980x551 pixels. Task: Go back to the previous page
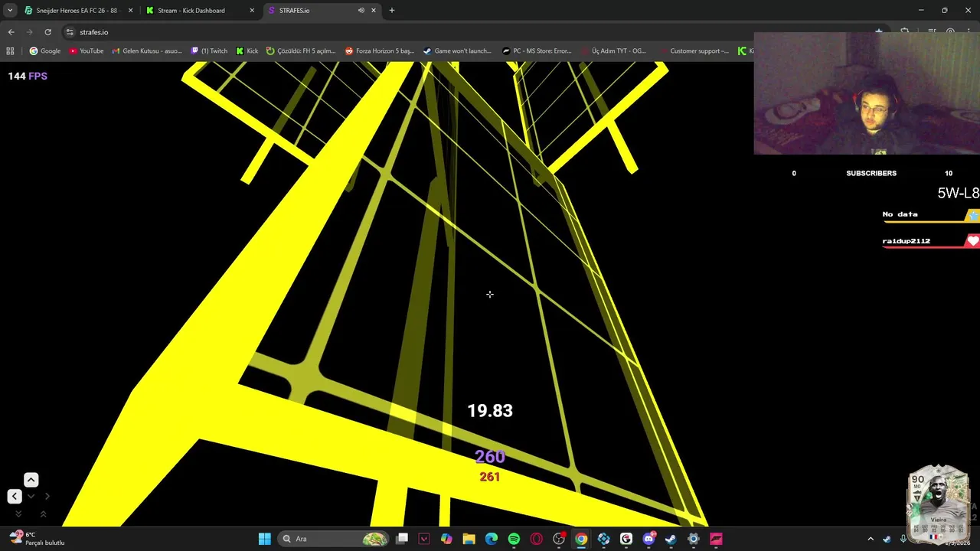tap(11, 32)
